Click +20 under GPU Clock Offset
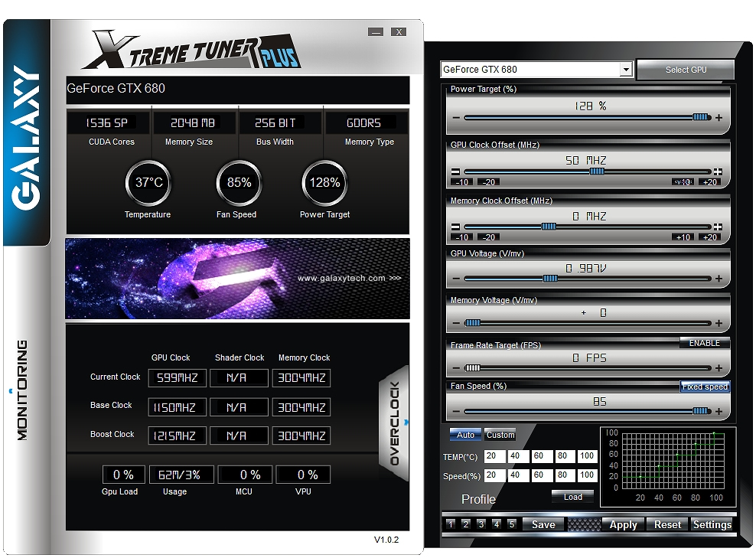The height and width of the screenshot is (558, 756). pos(710,182)
